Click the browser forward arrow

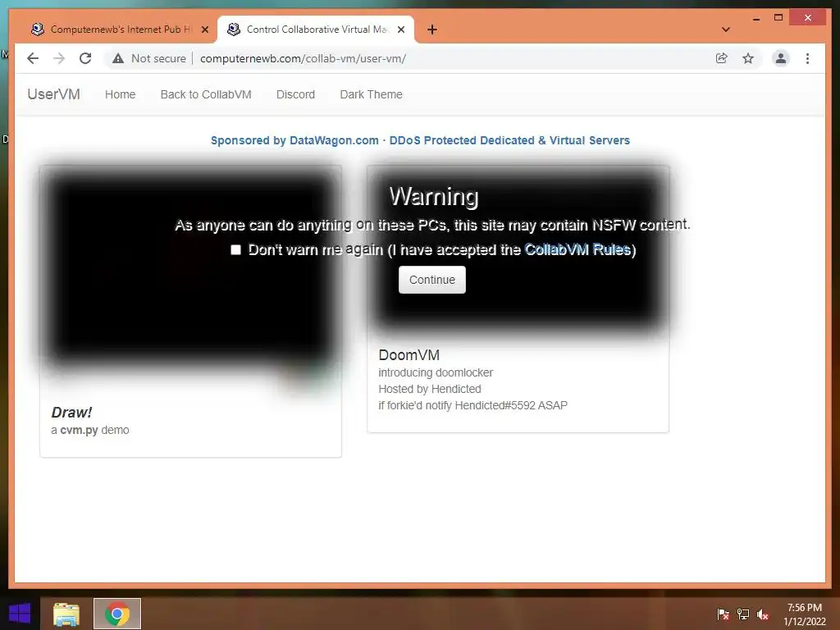pyautogui.click(x=59, y=58)
